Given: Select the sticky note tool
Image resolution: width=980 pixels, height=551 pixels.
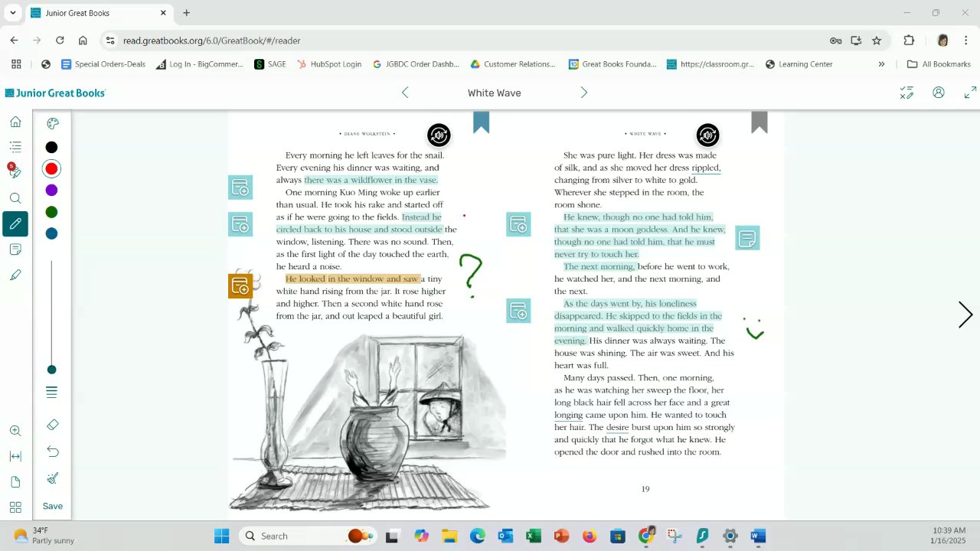Looking at the screenshot, I should point(15,249).
